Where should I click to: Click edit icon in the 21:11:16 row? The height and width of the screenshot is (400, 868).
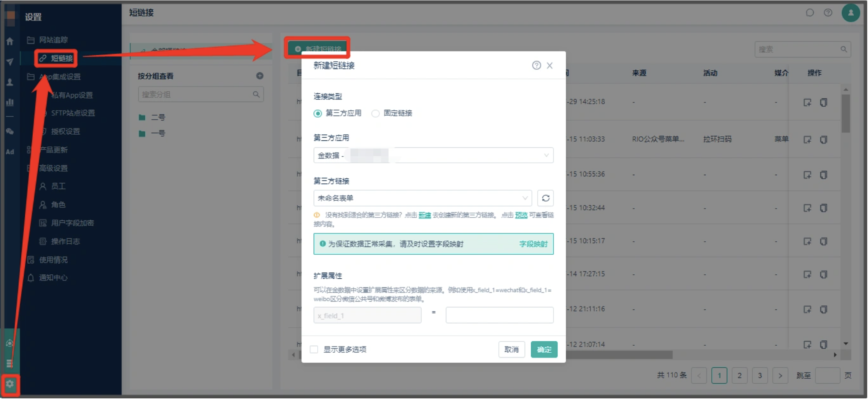point(807,309)
